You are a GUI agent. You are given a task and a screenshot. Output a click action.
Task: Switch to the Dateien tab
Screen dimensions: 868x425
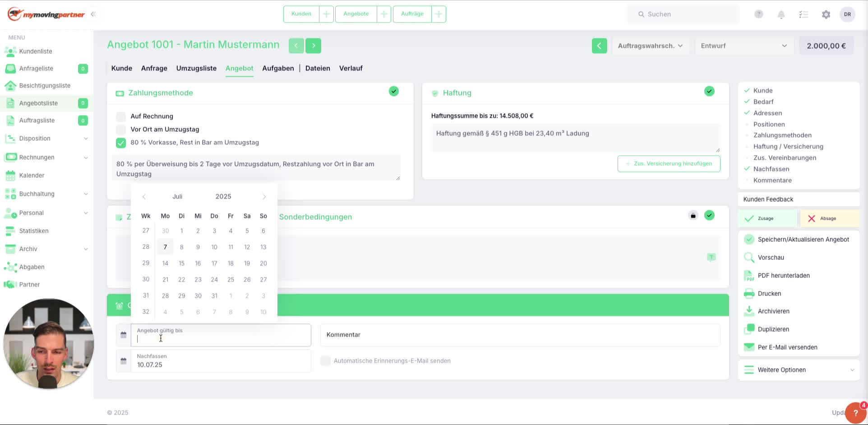[x=318, y=69]
